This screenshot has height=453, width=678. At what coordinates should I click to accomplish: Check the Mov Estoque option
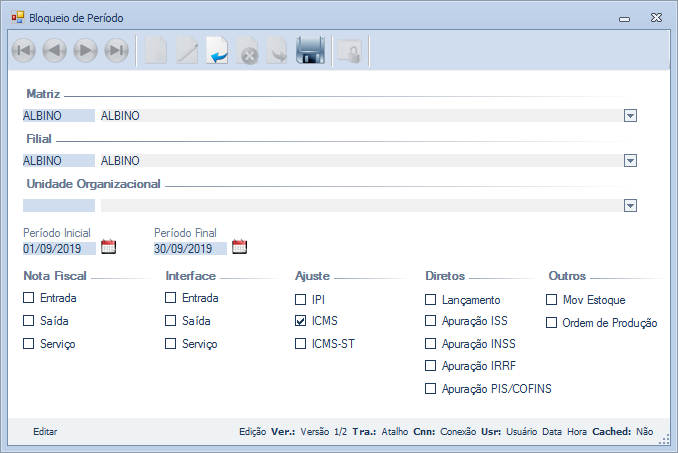coord(551,299)
